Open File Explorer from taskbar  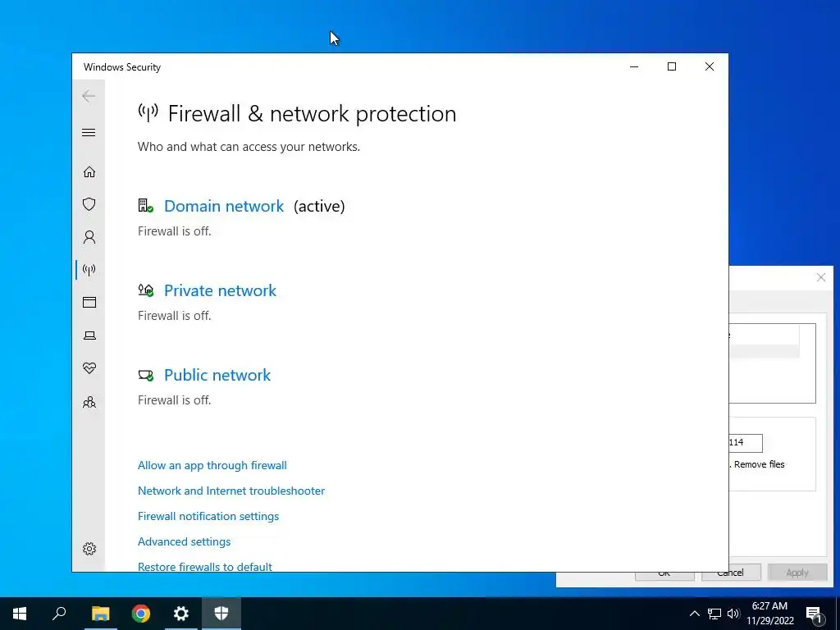(100, 614)
